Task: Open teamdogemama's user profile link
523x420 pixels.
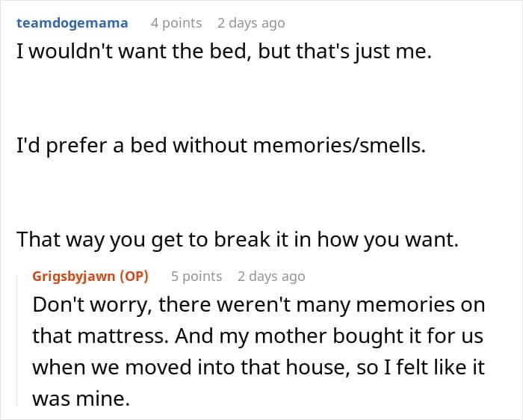Action: pyautogui.click(x=72, y=23)
